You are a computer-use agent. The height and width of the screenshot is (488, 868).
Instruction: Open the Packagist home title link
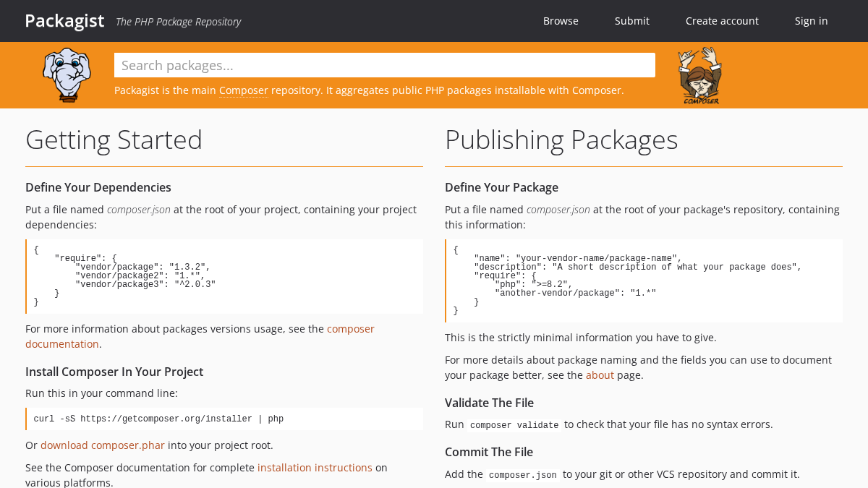[x=64, y=21]
